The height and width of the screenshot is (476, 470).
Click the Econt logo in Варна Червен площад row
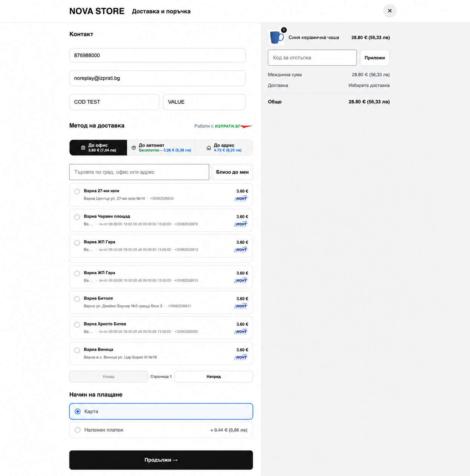coord(241,224)
